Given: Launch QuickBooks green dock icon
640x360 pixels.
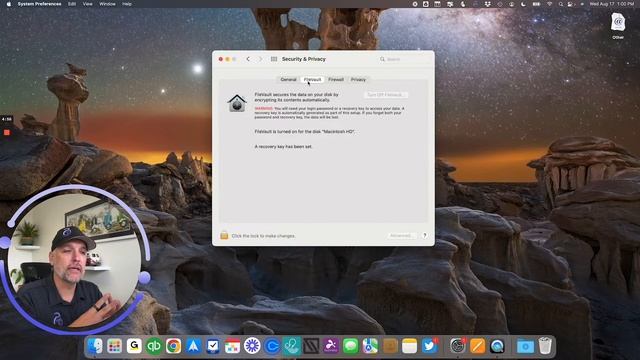Looking at the screenshot, I should 154,346.
